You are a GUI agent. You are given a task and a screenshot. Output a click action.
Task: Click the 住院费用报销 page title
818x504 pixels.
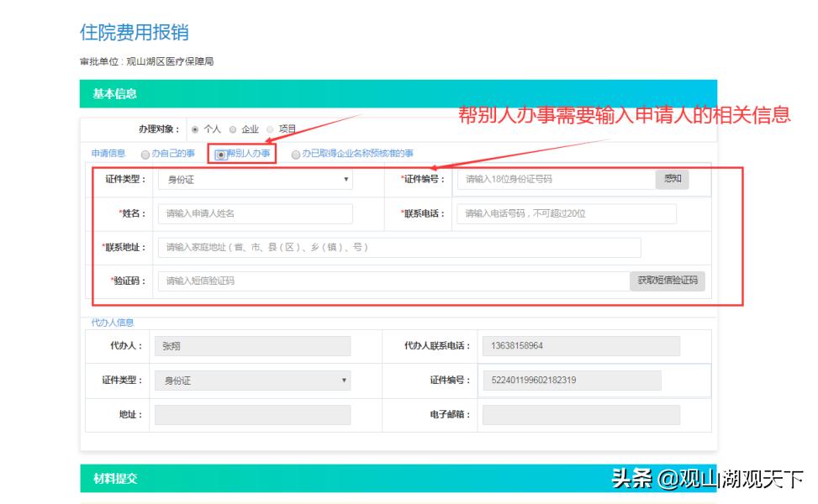point(137,32)
